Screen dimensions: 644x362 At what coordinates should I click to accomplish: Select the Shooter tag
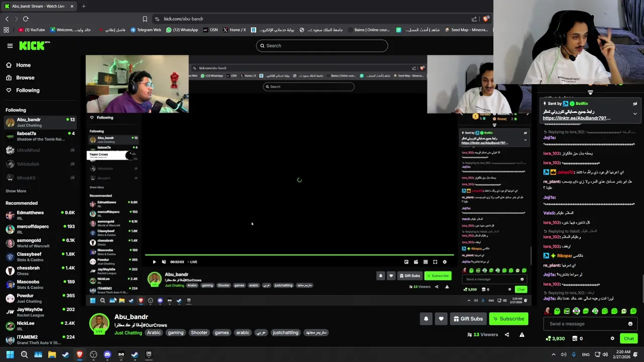tap(199, 333)
